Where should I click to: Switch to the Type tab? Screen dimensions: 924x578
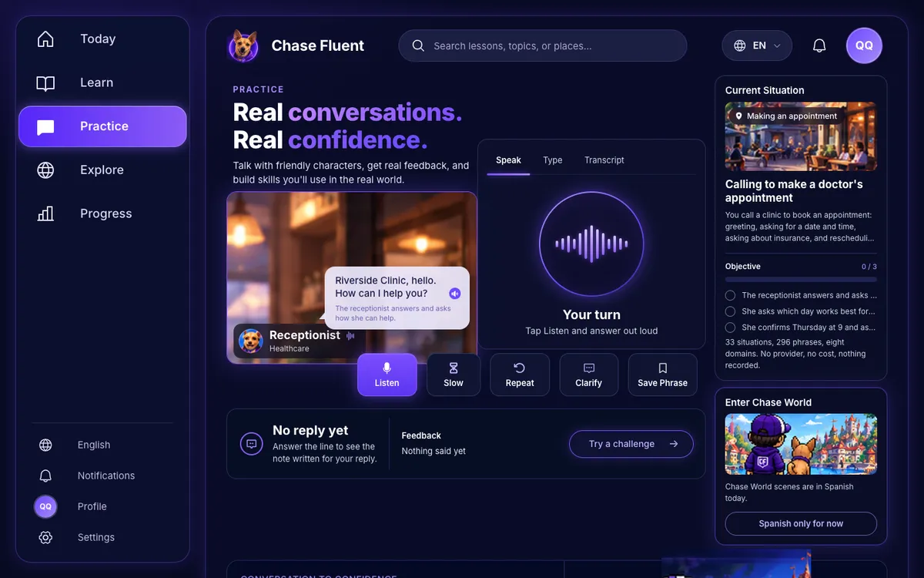553,160
